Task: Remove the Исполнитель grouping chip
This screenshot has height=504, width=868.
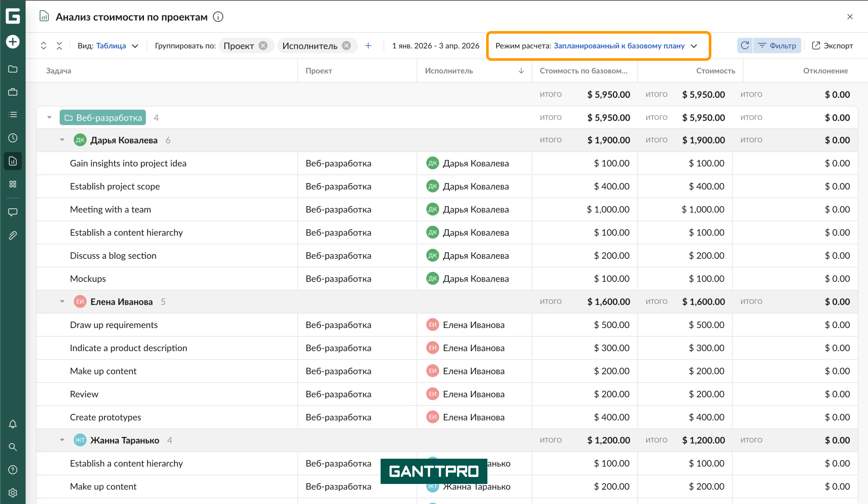Action: tap(347, 46)
